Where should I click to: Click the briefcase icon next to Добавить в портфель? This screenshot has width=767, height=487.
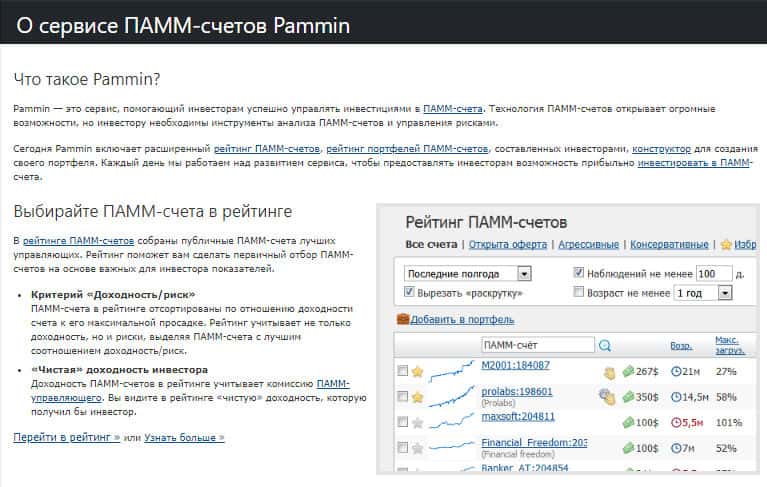pyautogui.click(x=403, y=319)
